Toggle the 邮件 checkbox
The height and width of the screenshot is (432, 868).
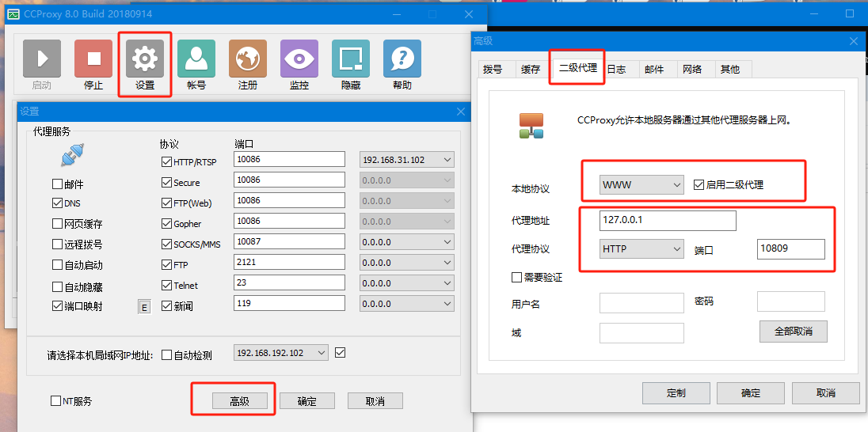coord(57,184)
